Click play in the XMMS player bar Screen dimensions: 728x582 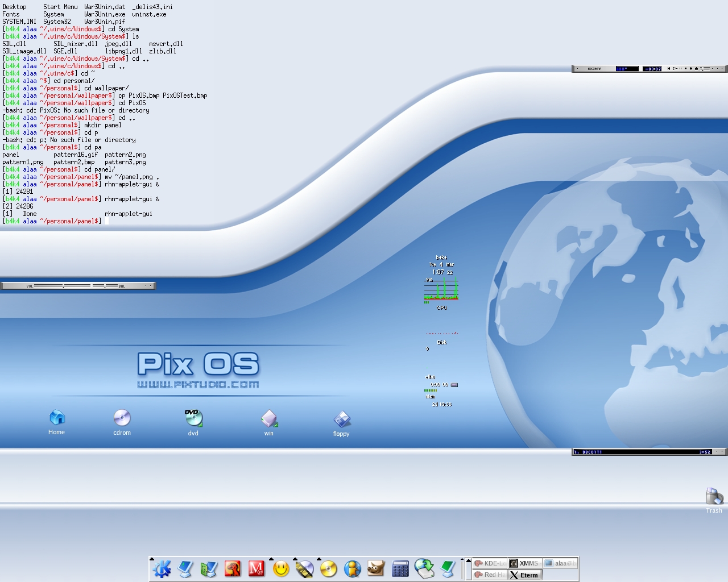point(675,68)
